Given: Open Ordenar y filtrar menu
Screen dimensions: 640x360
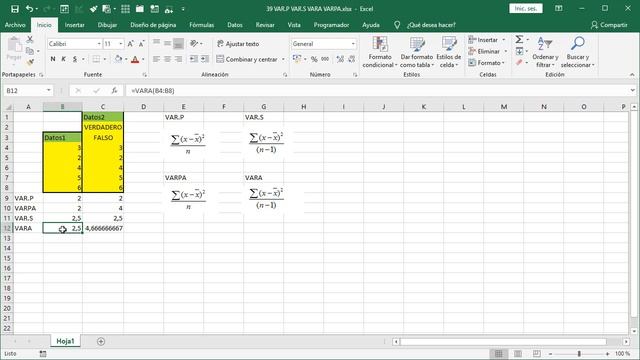Looking at the screenshot, I should pos(545,52).
